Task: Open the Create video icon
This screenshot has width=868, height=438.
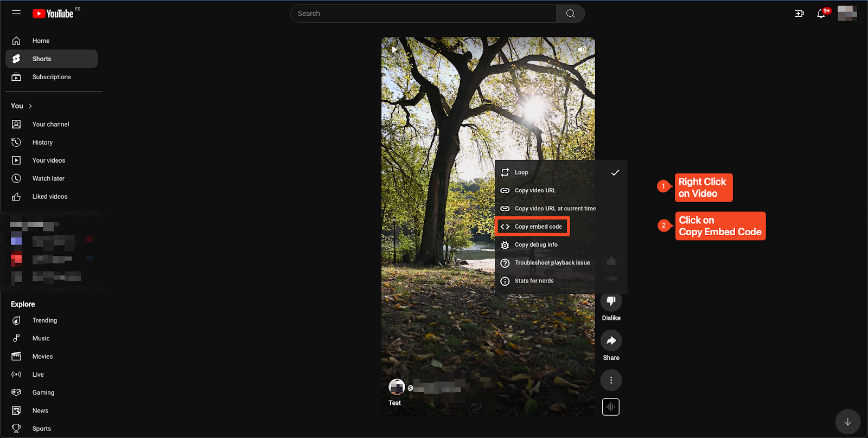Action: tap(799, 14)
